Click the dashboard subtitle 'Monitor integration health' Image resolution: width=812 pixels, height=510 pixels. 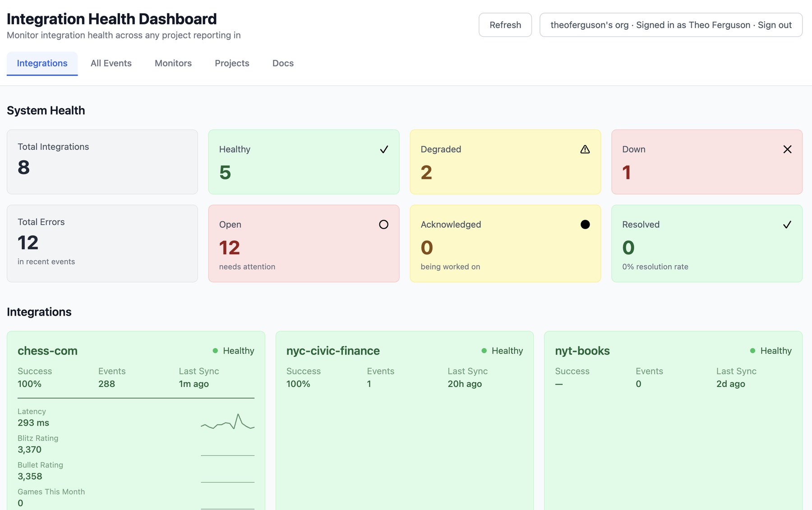click(x=124, y=35)
